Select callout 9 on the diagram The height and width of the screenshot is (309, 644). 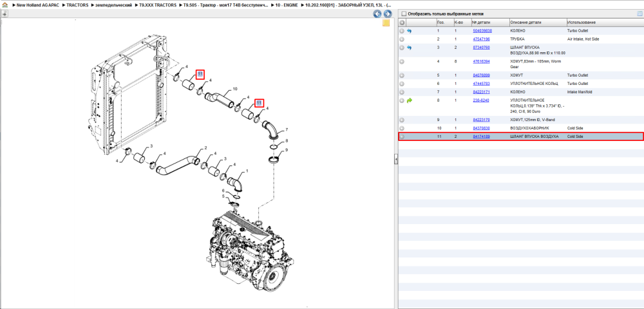[287, 150]
